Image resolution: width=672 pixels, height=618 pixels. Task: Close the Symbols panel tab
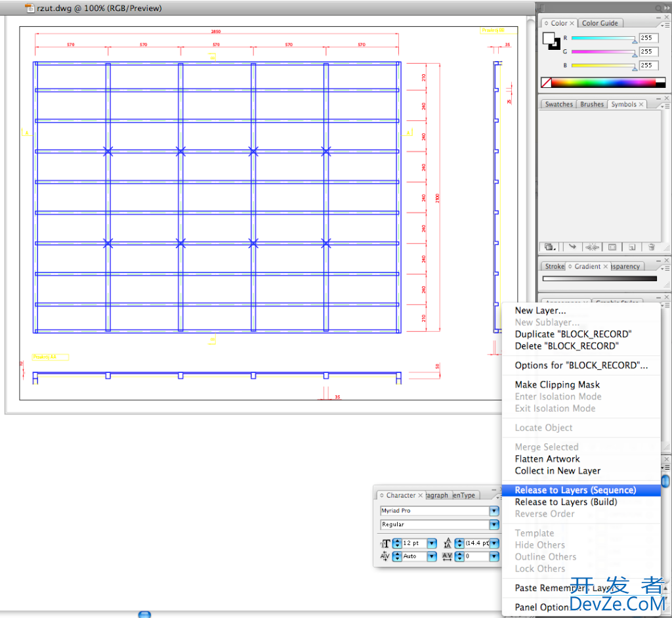(x=641, y=104)
